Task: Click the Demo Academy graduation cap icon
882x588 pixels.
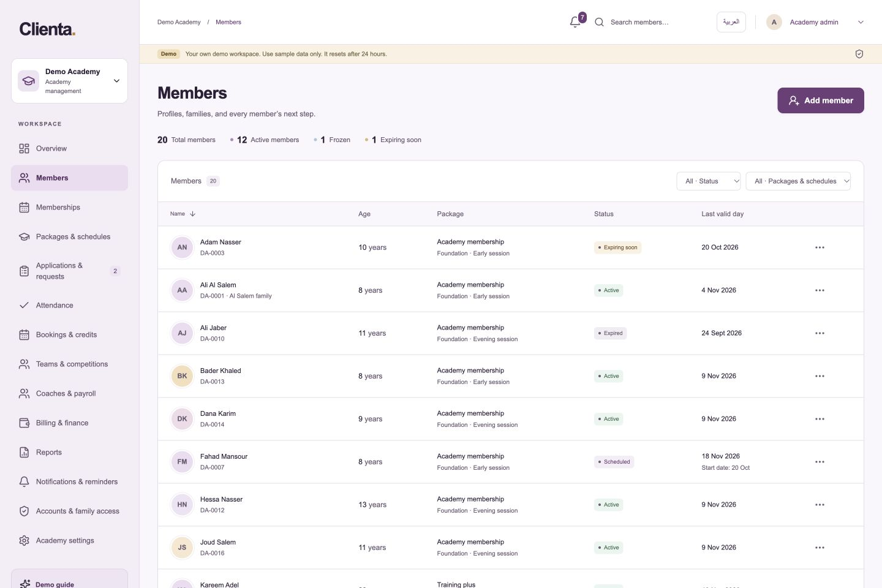Action: coord(29,81)
